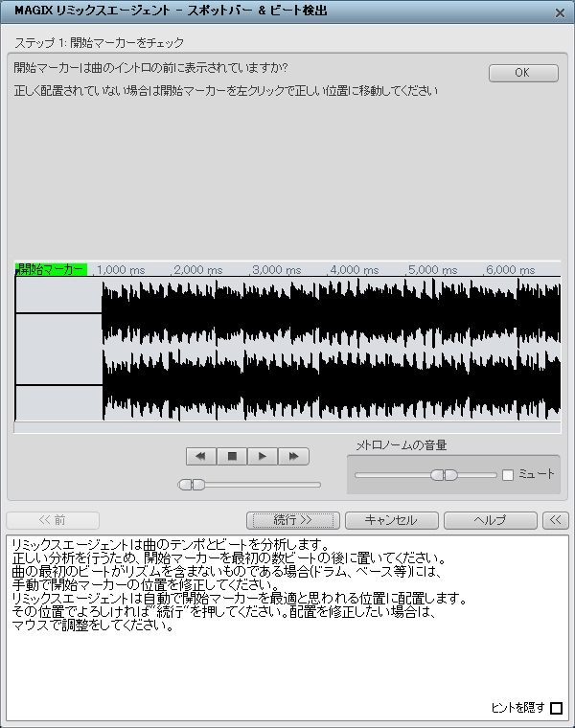Click the 1,000 ms ruler label
Screen dimensions: 575x728
121,270
